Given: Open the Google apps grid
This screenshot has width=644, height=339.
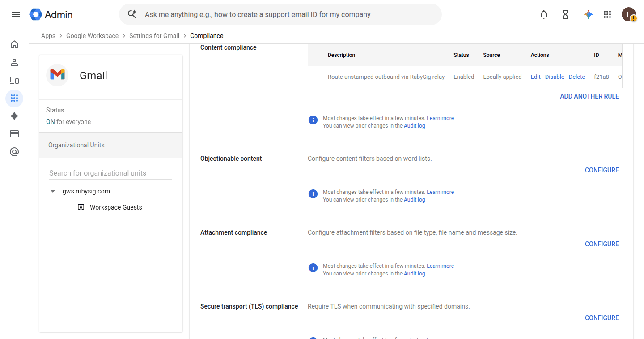Looking at the screenshot, I should pos(607,14).
